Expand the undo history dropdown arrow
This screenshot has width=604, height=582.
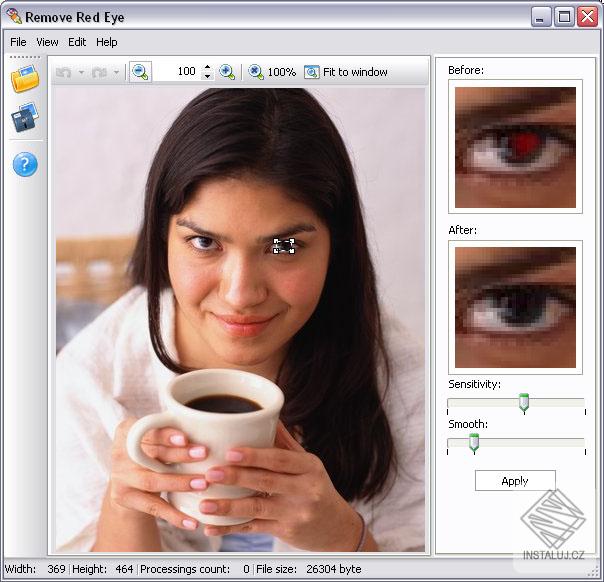click(x=81, y=72)
